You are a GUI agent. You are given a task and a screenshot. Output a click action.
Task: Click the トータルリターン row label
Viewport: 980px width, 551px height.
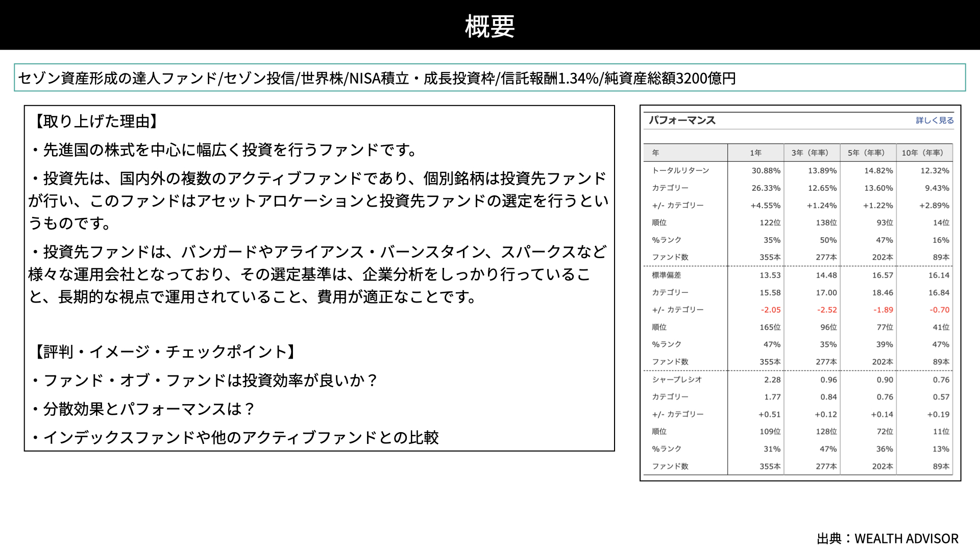tap(680, 170)
